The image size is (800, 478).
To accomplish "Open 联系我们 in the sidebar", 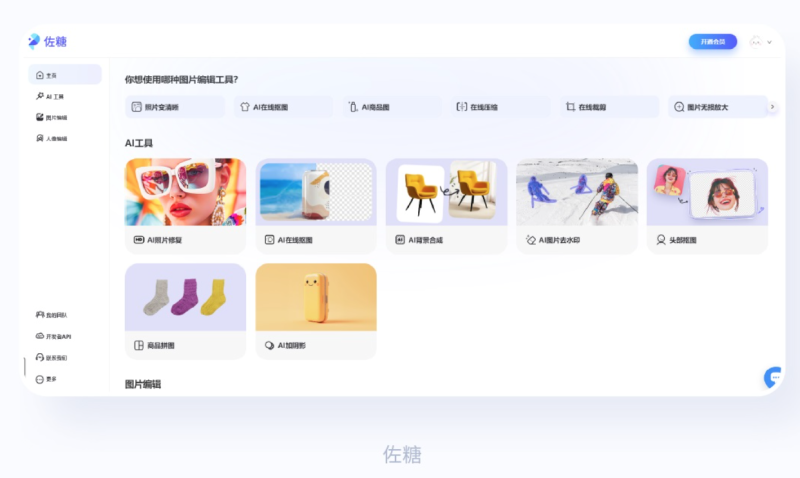I will [x=51, y=358].
